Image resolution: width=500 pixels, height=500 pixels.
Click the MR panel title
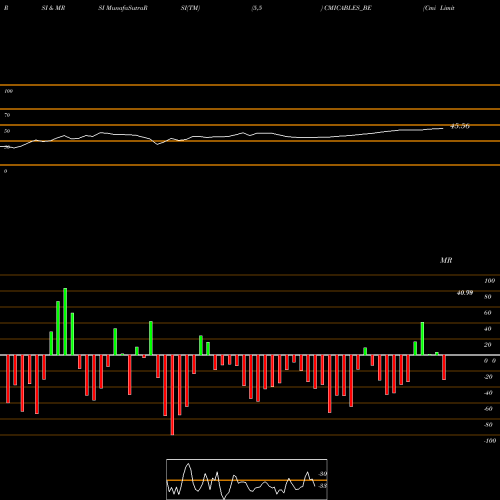click(x=446, y=260)
